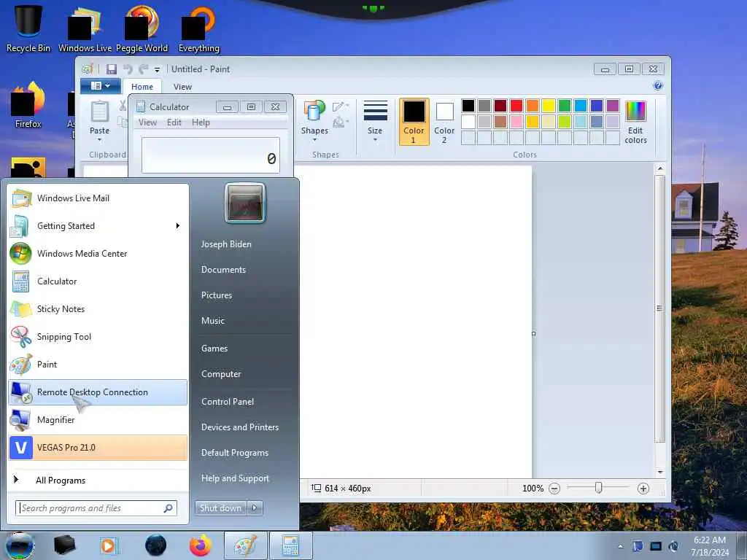
Task: Open Windows Live Mail from Start menu
Action: [98, 198]
